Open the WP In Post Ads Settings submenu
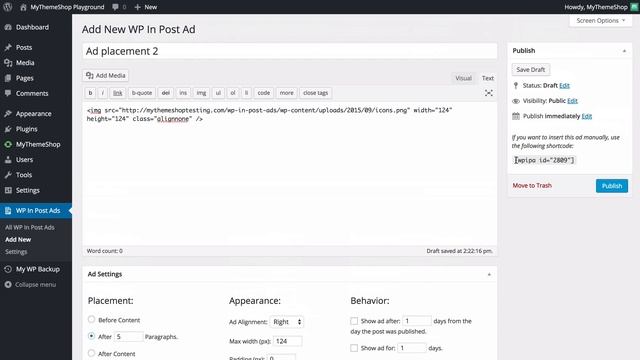 (16, 252)
